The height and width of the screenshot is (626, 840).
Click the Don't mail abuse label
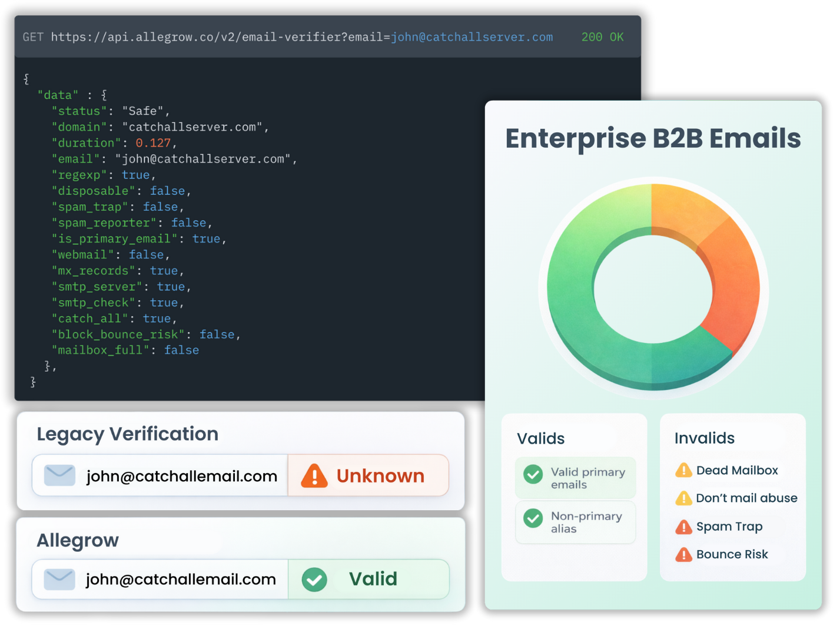tap(746, 498)
